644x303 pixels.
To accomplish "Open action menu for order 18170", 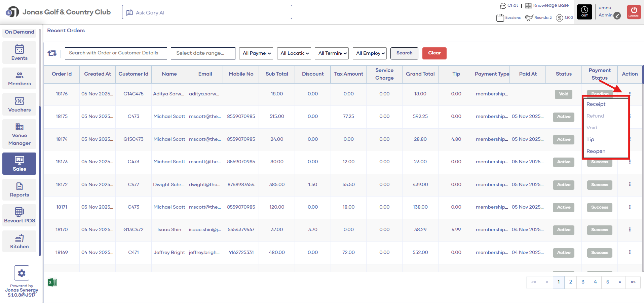I will pyautogui.click(x=630, y=229).
